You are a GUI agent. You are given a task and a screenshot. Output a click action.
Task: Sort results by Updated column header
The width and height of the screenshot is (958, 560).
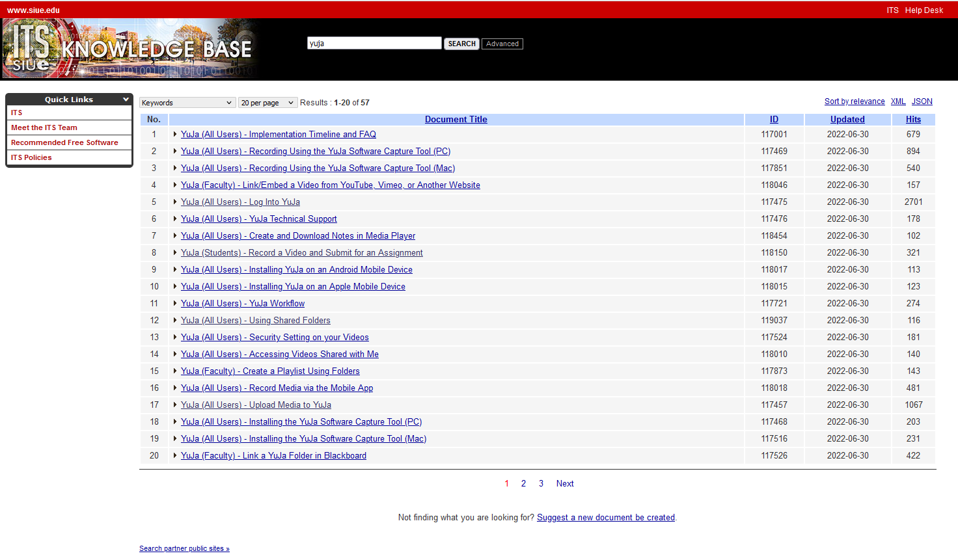pyautogui.click(x=847, y=120)
